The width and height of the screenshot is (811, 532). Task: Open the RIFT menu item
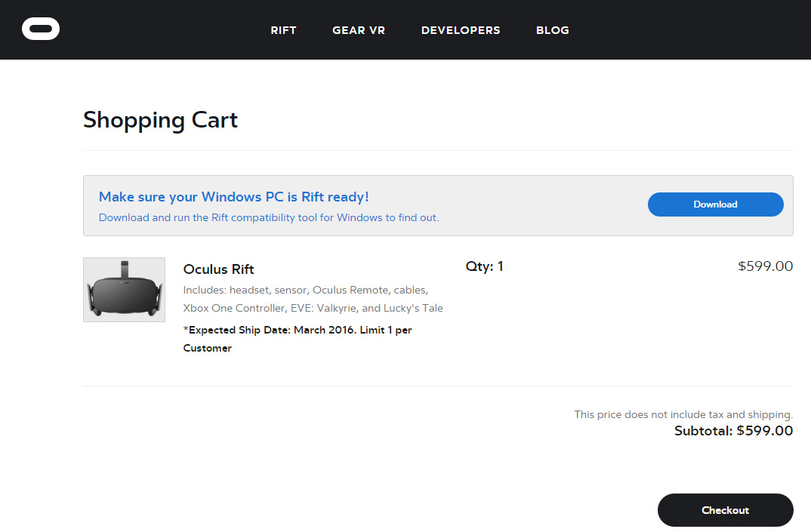click(x=283, y=30)
